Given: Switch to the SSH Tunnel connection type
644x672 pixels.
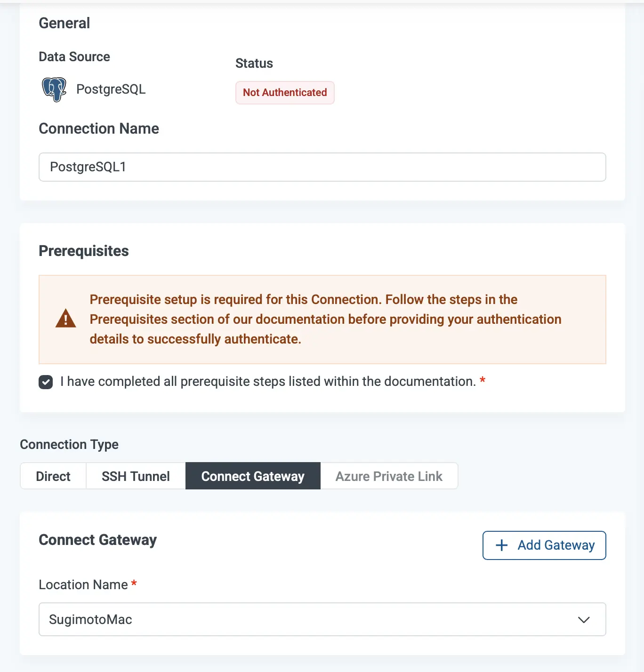Looking at the screenshot, I should [136, 476].
